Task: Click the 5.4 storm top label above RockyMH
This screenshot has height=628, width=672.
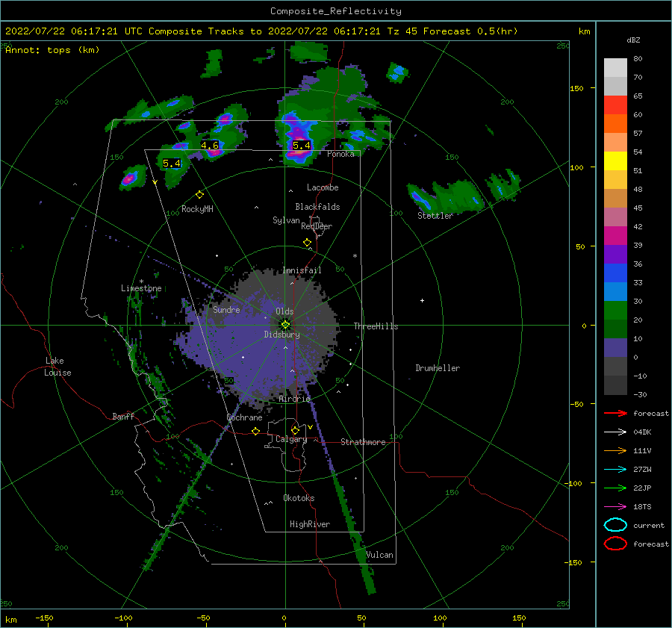Action: pyautogui.click(x=172, y=164)
